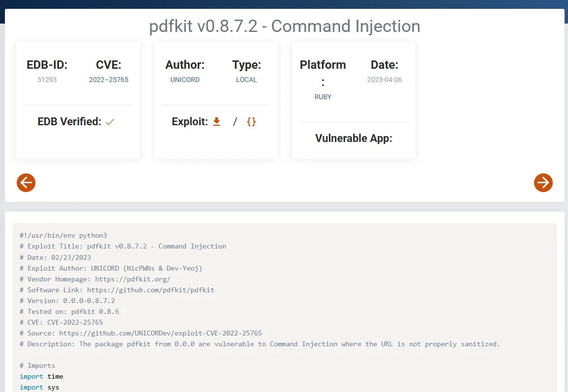Click the EDB Verified checkmark
The height and width of the screenshot is (392, 568).
click(x=110, y=122)
